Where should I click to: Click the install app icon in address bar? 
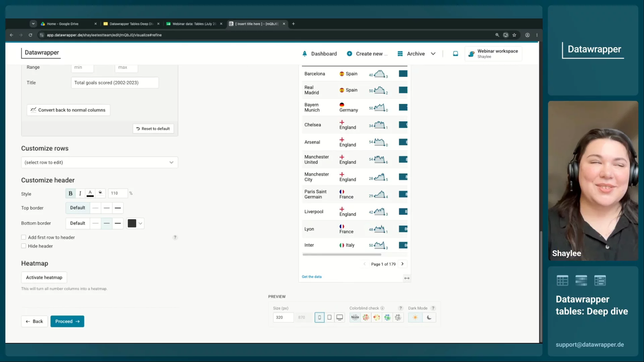click(506, 35)
